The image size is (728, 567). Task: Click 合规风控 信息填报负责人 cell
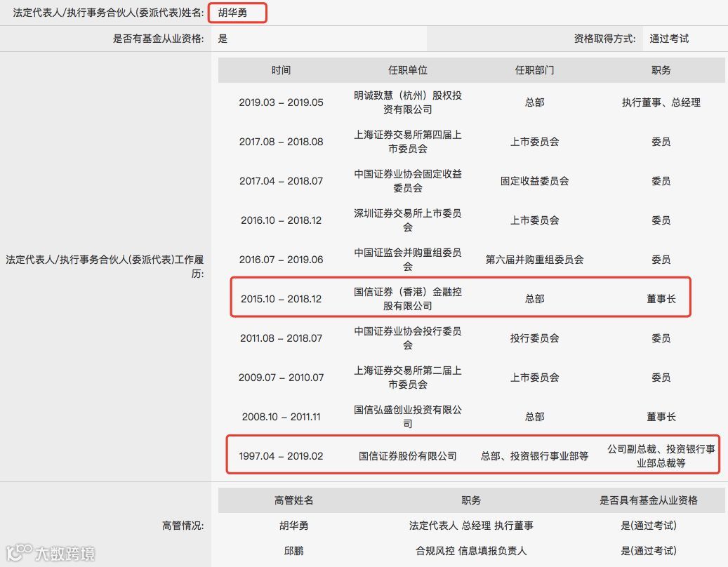(471, 551)
